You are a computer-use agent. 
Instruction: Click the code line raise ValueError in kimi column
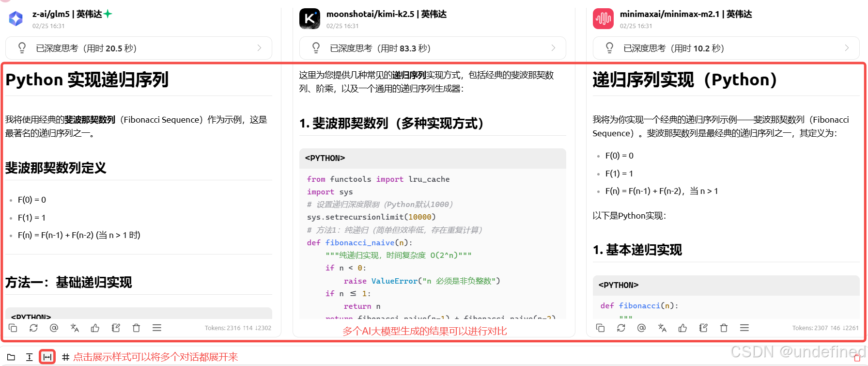point(422,281)
